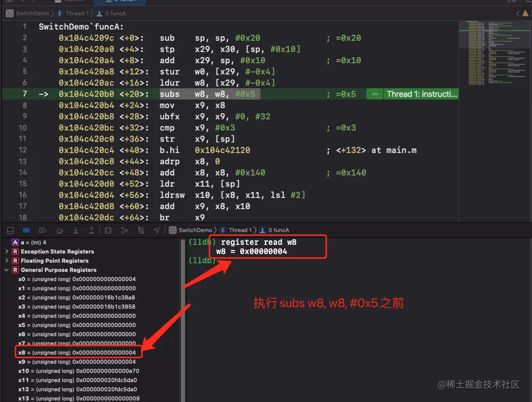Select register row x1
Viewport: 532px width, 402px height.
coord(77,288)
